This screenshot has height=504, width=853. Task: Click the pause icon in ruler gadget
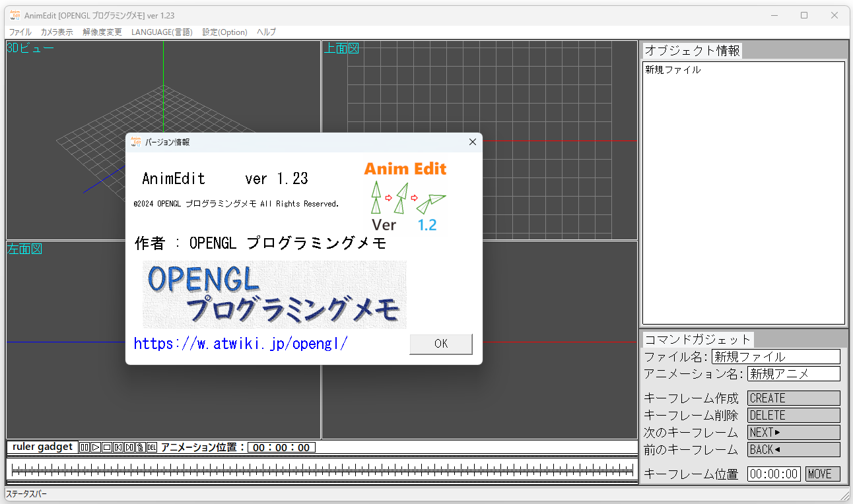[x=85, y=447]
